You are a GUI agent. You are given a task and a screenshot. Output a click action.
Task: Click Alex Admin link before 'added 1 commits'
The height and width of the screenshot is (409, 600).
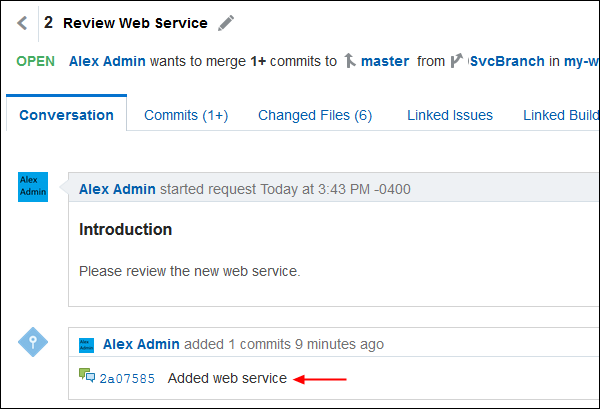[141, 344]
